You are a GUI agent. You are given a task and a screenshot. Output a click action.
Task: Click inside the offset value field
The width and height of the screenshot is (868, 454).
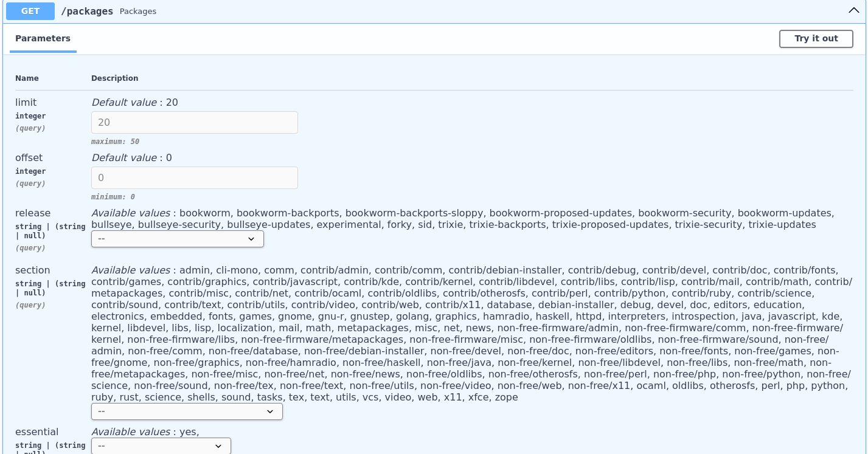194,177
